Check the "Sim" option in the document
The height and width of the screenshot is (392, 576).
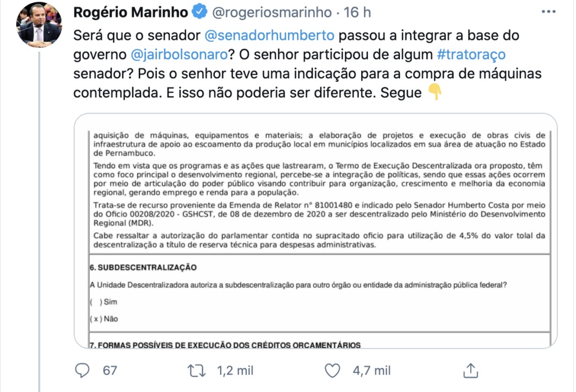92,302
